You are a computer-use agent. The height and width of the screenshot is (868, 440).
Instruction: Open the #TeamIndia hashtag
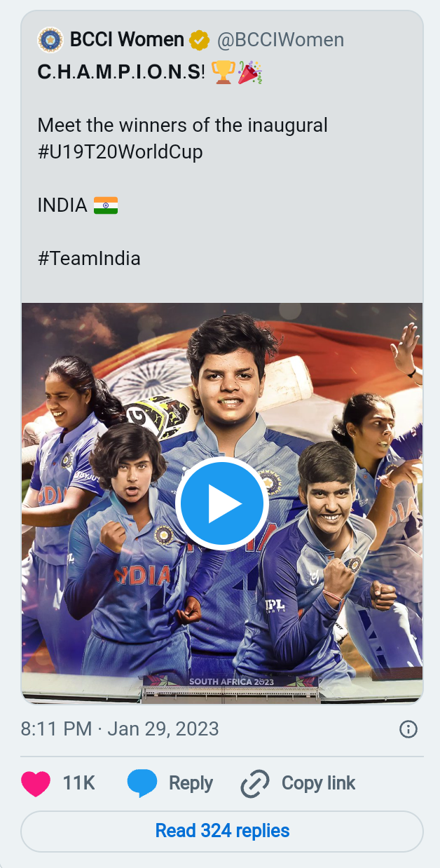pos(89,258)
